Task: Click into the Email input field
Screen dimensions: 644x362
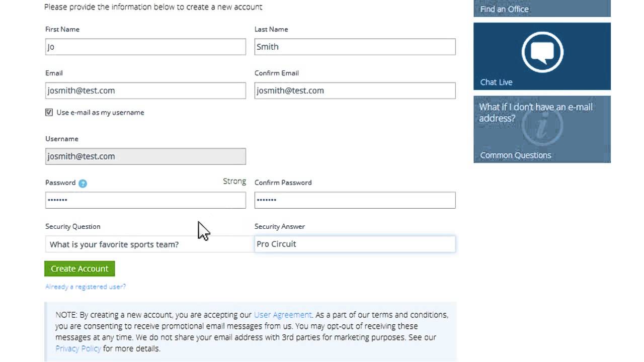Action: [145, 90]
